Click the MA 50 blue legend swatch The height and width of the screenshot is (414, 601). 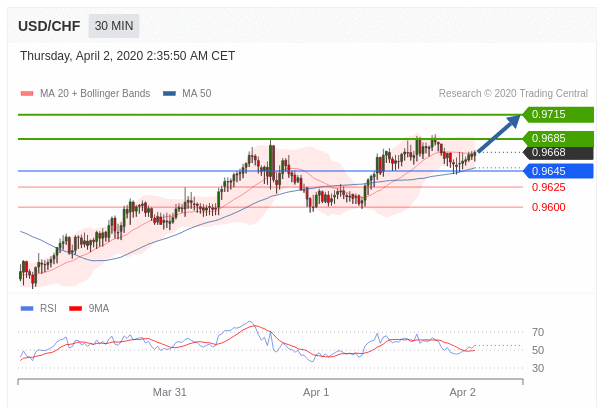click(169, 94)
